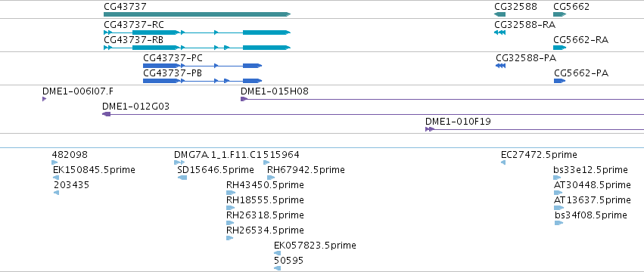Click the DME1-012G03 label text

tap(135, 107)
